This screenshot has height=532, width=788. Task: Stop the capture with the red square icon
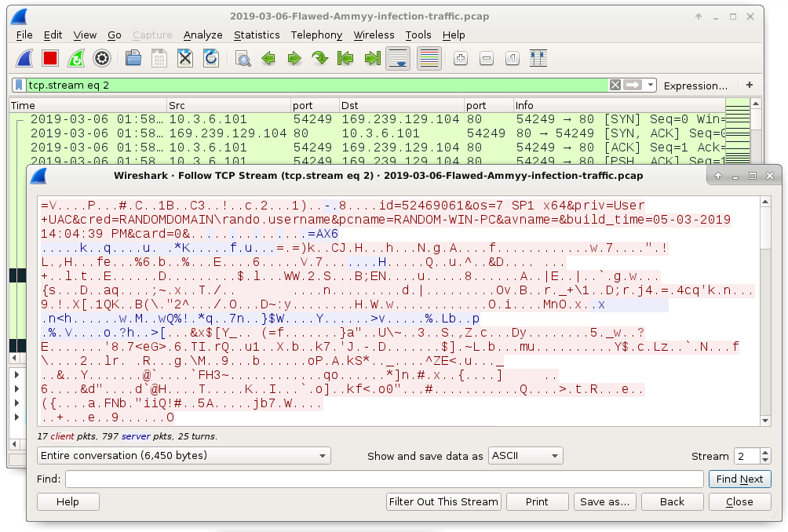click(x=50, y=58)
